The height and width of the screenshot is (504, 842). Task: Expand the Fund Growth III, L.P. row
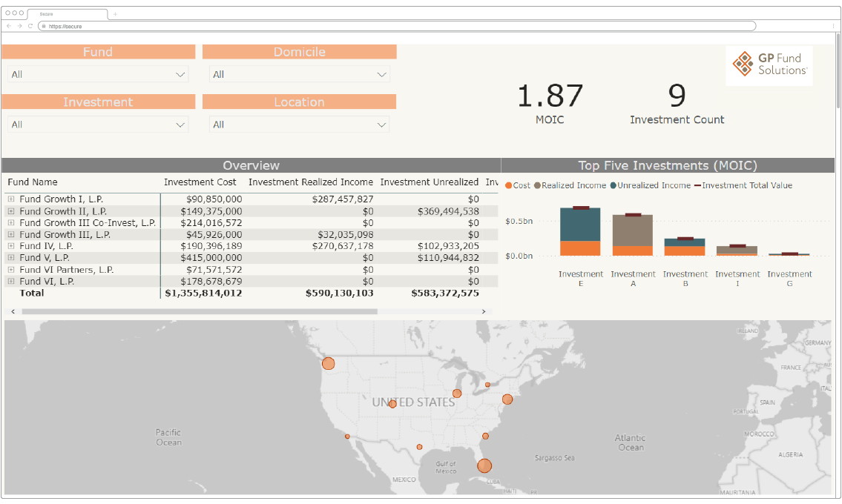coord(10,234)
